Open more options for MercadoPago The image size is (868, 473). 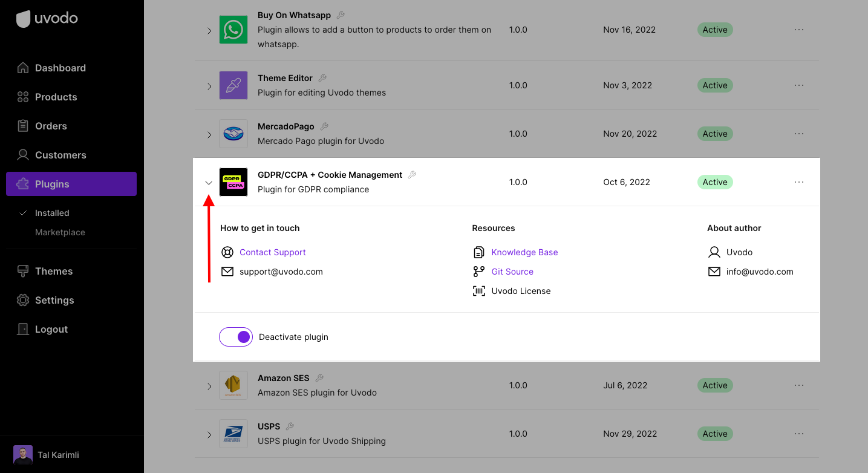coord(799,134)
